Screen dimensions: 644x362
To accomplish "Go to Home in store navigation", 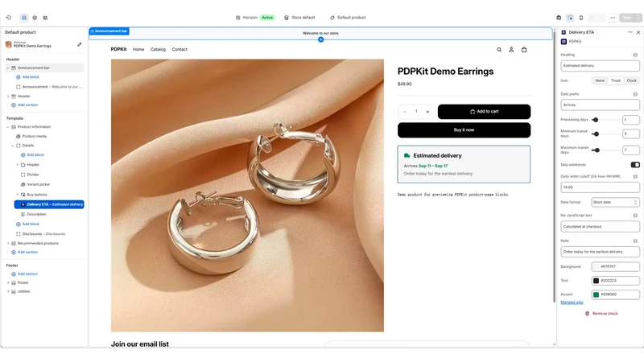I will click(138, 50).
